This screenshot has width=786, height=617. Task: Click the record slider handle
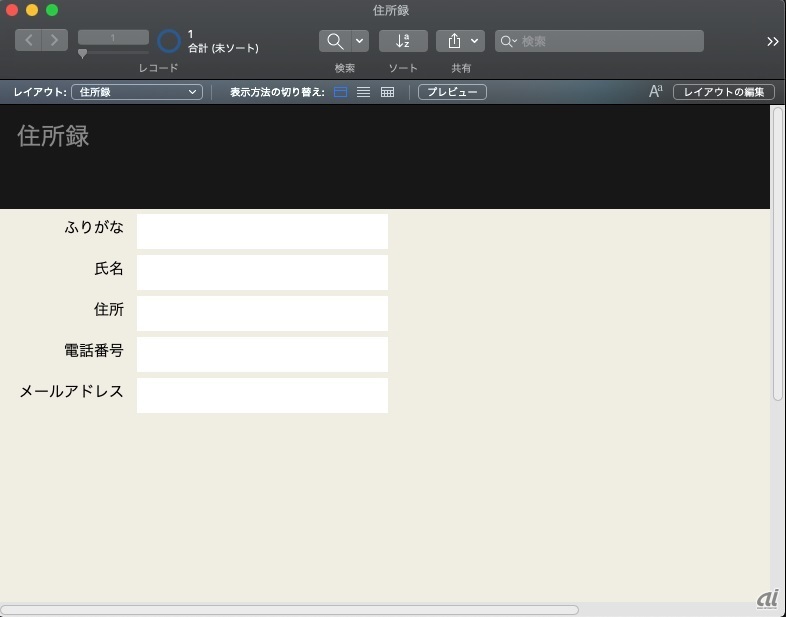83,53
